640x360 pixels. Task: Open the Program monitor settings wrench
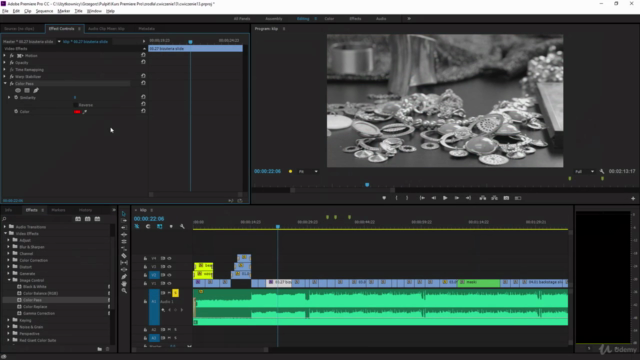(602, 171)
